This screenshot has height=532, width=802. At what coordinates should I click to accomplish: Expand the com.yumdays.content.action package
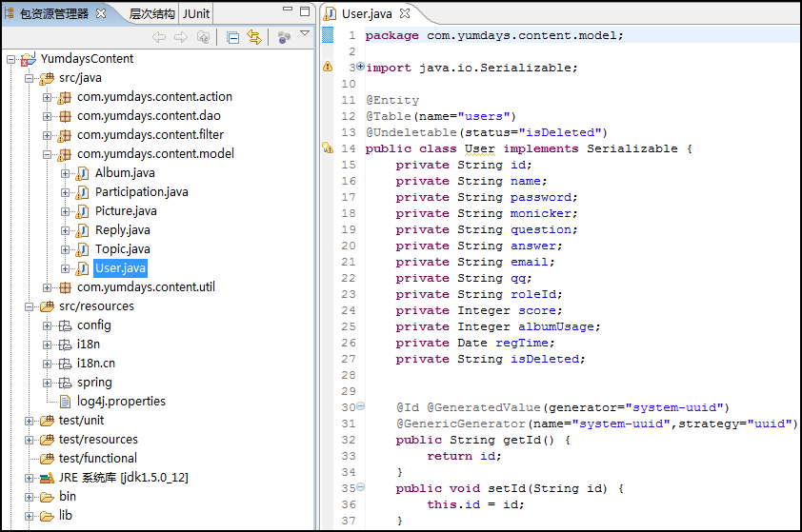point(47,97)
